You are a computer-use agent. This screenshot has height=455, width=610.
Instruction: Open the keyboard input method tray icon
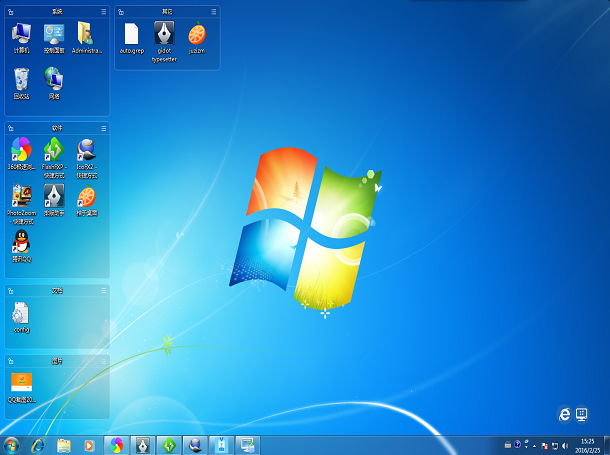pyautogui.click(x=508, y=444)
